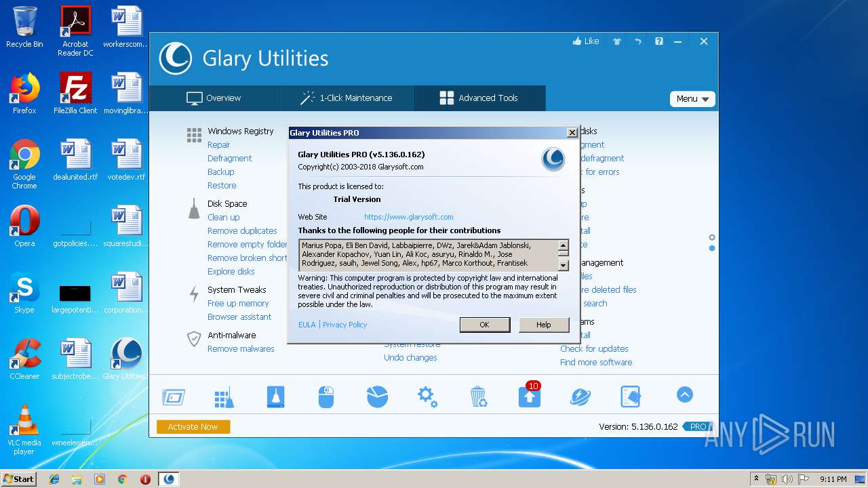
Task: Open the Process Manager gears icon
Action: pyautogui.click(x=427, y=396)
